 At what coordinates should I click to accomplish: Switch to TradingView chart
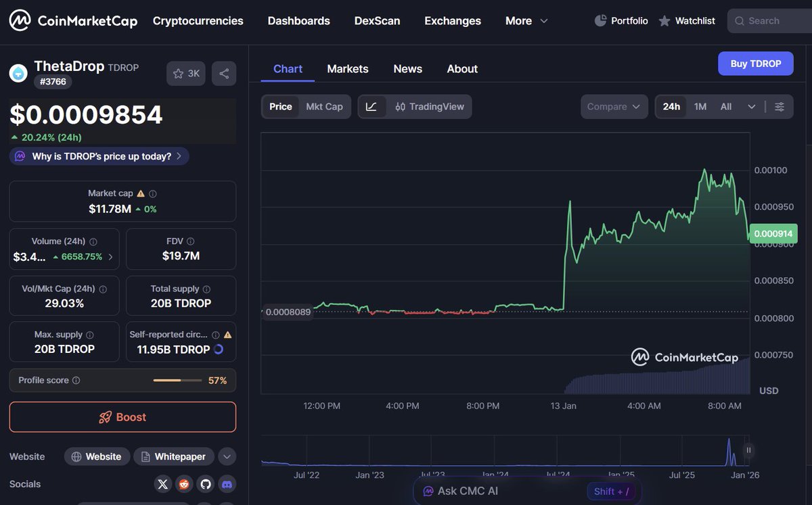pyautogui.click(x=429, y=107)
